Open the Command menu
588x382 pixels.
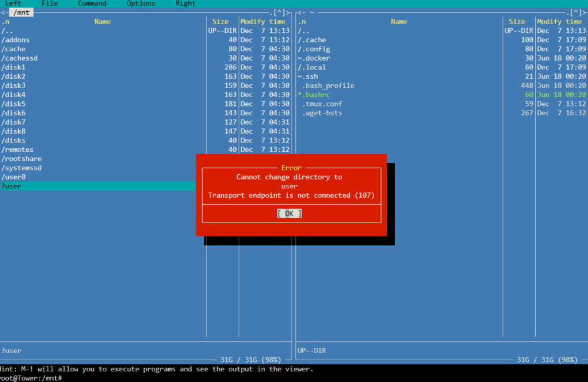(x=92, y=4)
